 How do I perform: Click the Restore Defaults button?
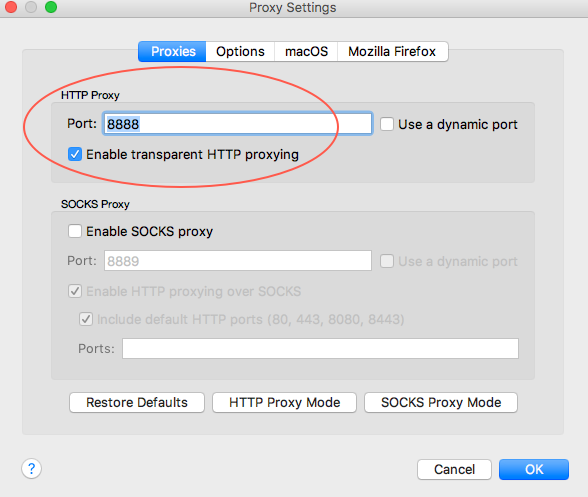click(137, 402)
